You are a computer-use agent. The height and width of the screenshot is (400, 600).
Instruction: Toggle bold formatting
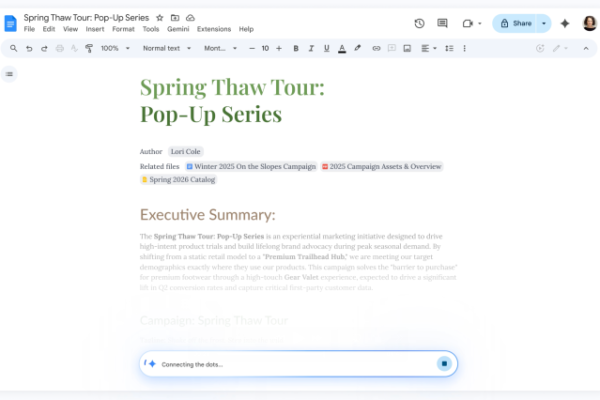[297, 48]
